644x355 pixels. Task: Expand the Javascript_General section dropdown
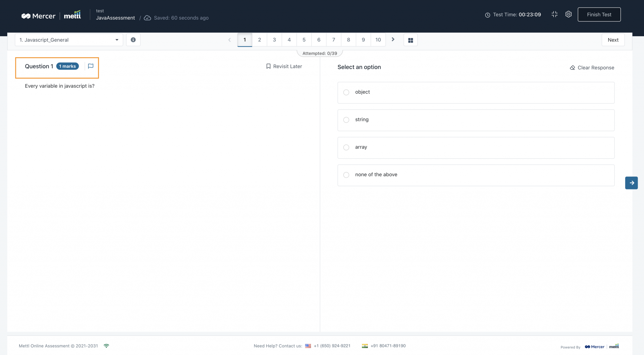[x=69, y=40]
